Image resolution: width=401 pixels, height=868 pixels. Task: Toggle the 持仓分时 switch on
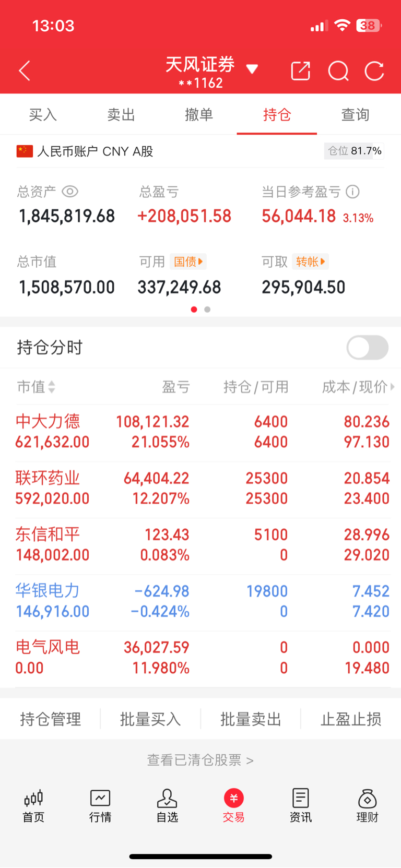(368, 348)
